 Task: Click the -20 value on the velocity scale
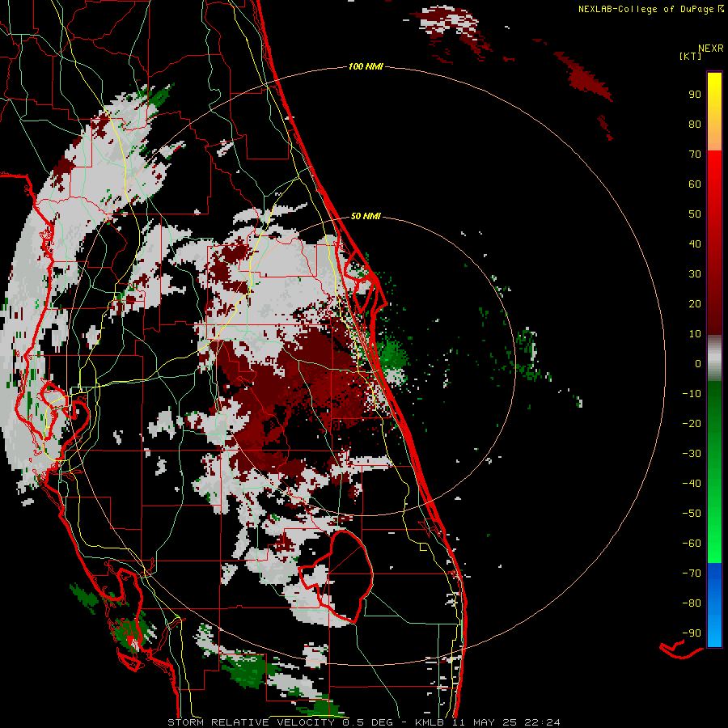pyautogui.click(x=692, y=424)
